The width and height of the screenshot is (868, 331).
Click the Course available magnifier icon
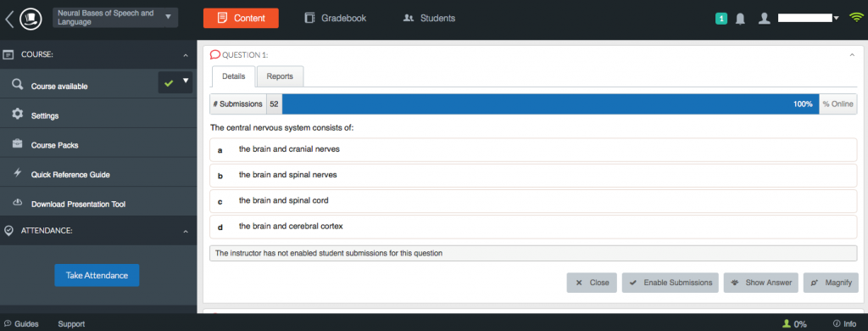18,84
